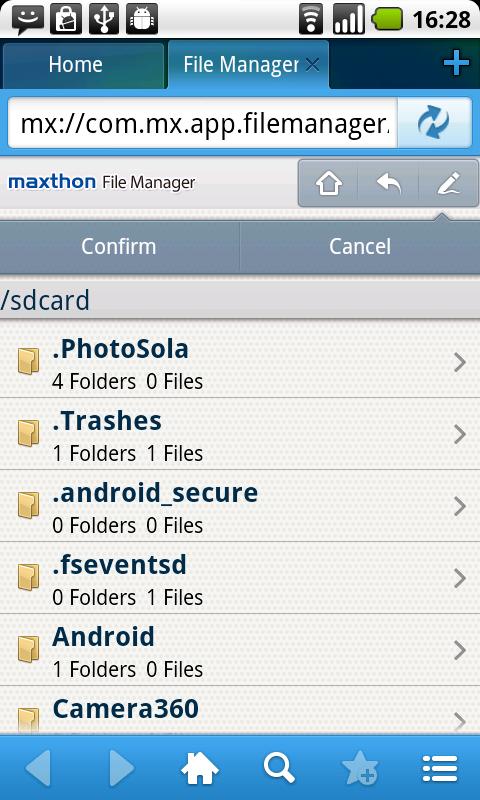The height and width of the screenshot is (800, 480).
Task: Open the .fseventsd folder entry
Action: pyautogui.click(x=240, y=578)
